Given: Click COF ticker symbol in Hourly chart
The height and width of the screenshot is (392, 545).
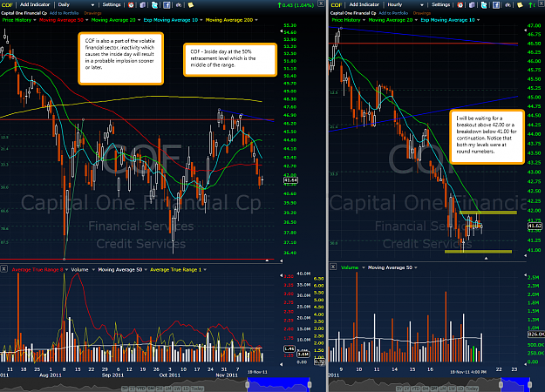Looking at the screenshot, I should point(336,5).
